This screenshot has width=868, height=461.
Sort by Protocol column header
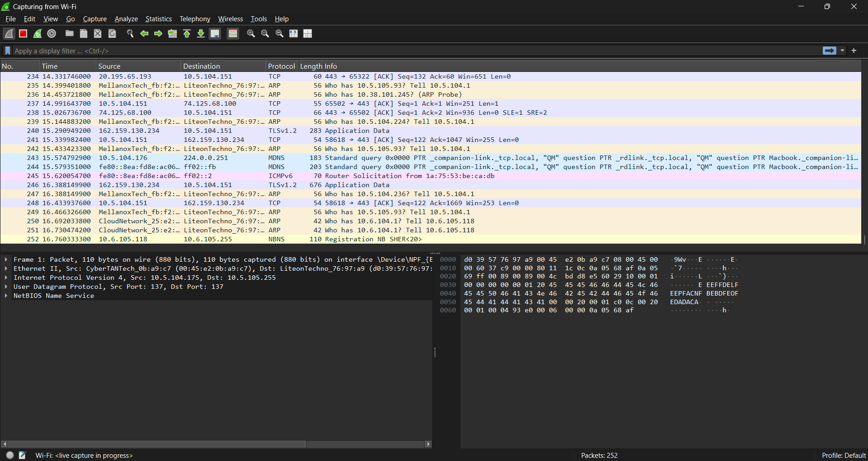[281, 66]
